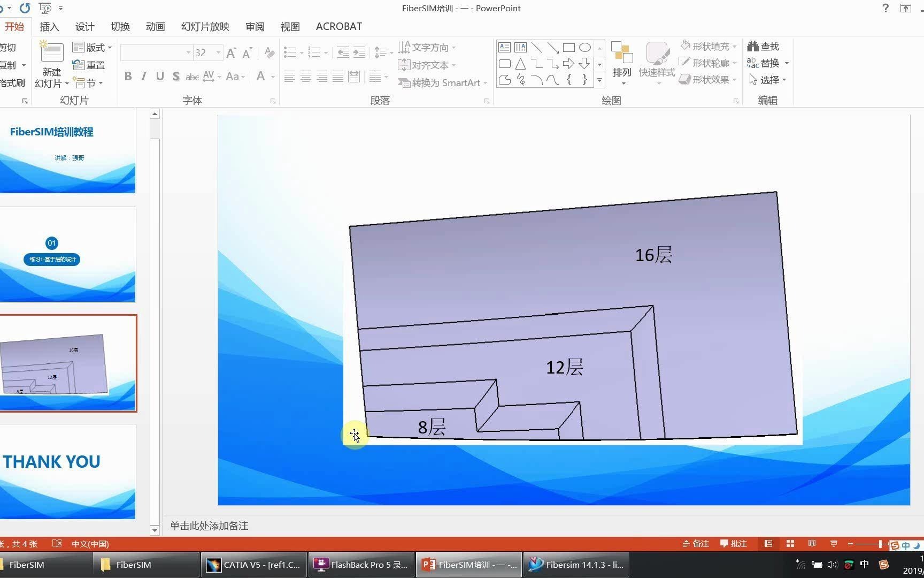Select the rectangle shape tool

tap(569, 47)
